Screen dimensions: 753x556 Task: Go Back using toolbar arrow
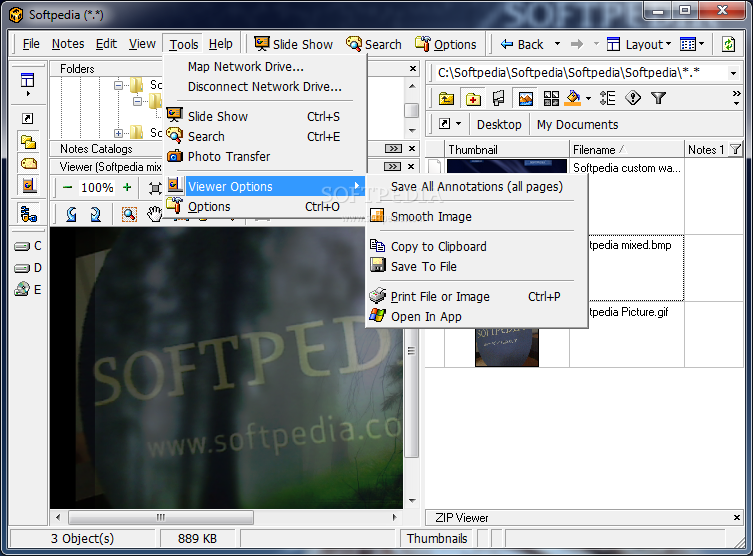[x=522, y=44]
